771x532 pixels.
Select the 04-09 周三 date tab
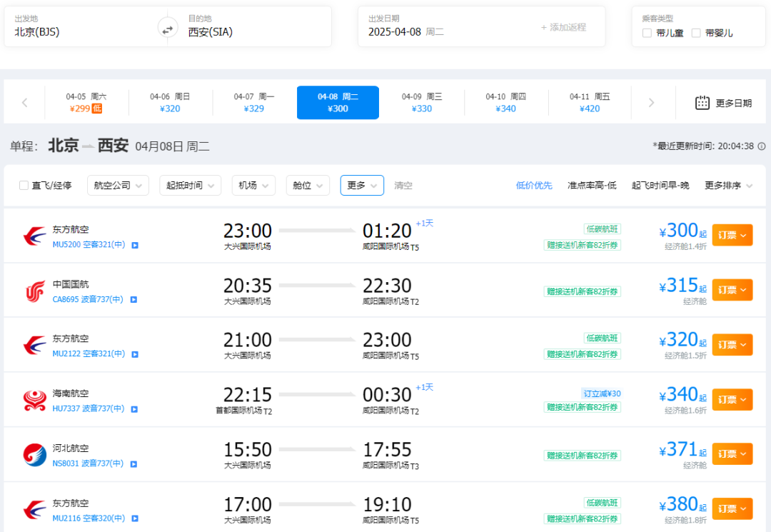tap(422, 103)
